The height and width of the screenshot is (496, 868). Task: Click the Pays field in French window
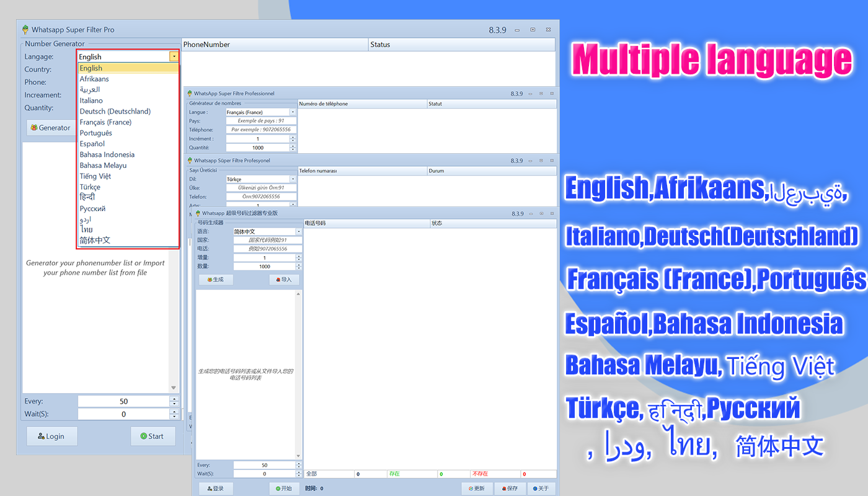pos(261,121)
